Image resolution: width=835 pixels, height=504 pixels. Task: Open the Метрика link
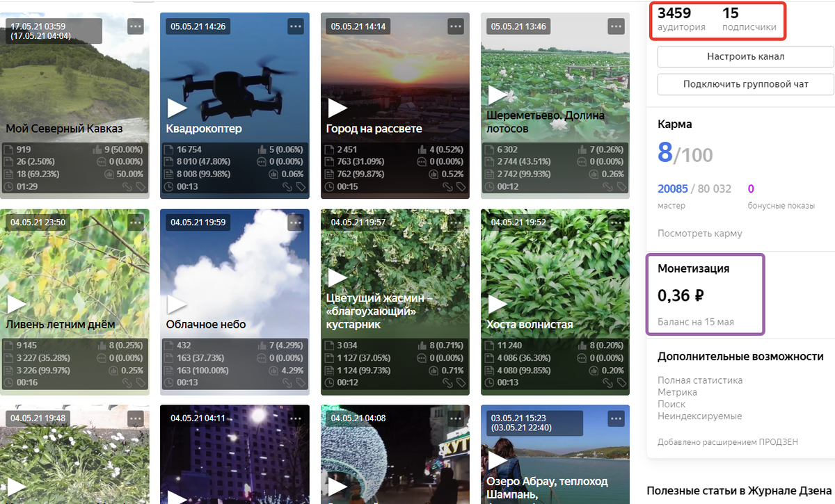677,392
